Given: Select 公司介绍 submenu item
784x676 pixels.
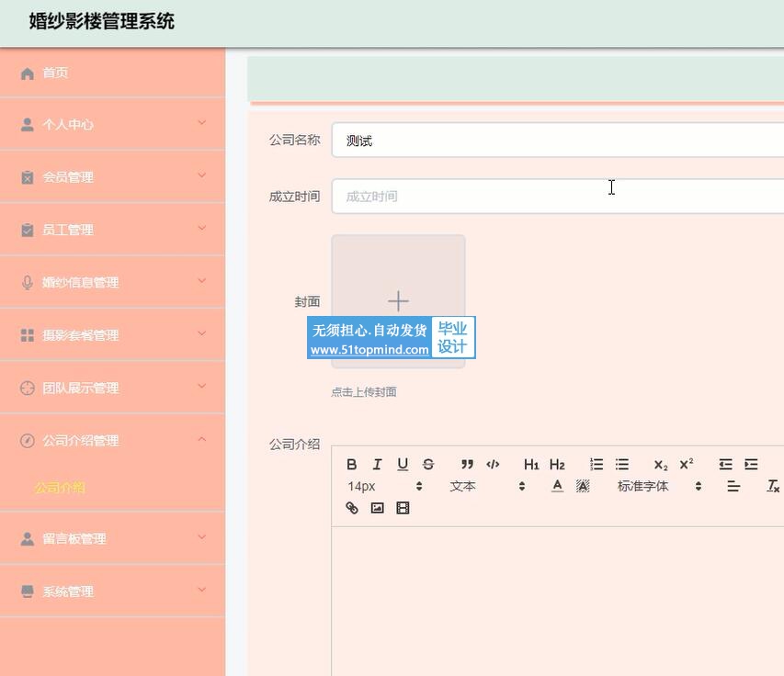Looking at the screenshot, I should pos(60,488).
